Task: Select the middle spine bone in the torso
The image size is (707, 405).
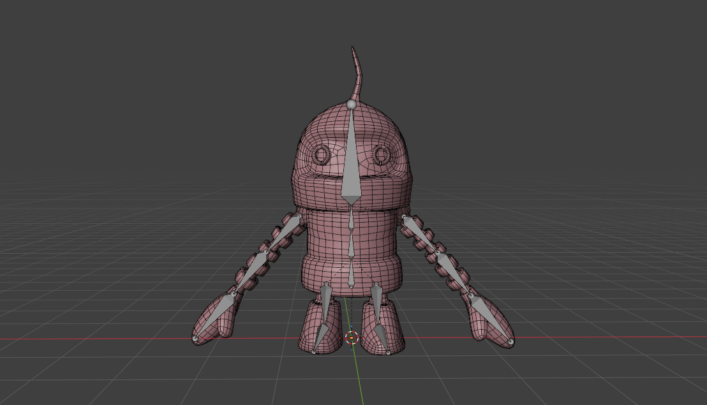Action: tap(351, 247)
